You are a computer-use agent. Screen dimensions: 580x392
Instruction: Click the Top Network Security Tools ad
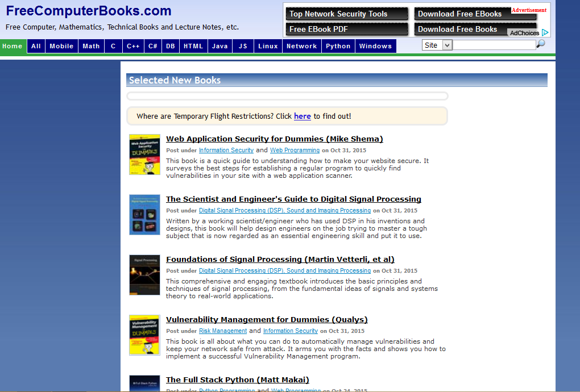(347, 14)
